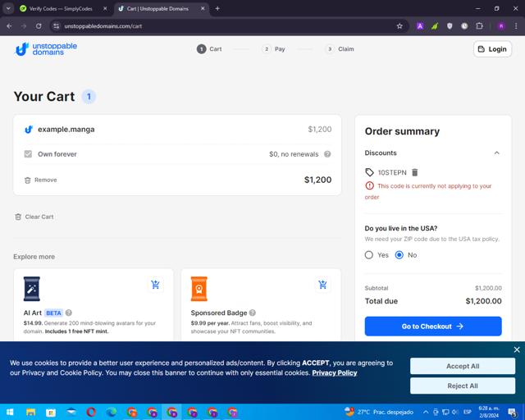525x420 pixels.
Task: Click the Login button
Action: 492,49
